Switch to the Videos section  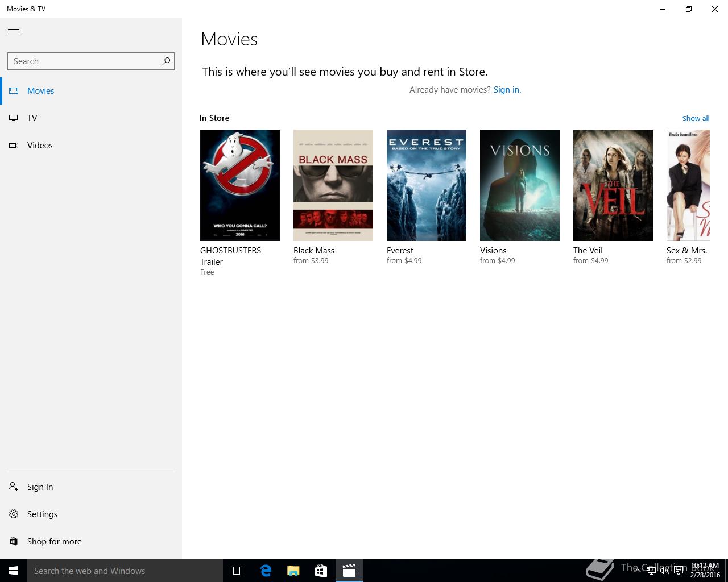pos(91,145)
